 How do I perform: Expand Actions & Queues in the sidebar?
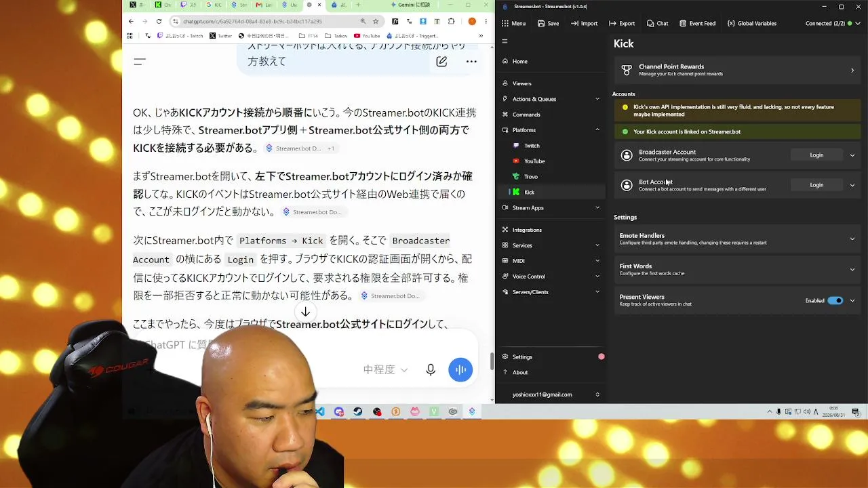pyautogui.click(x=551, y=99)
